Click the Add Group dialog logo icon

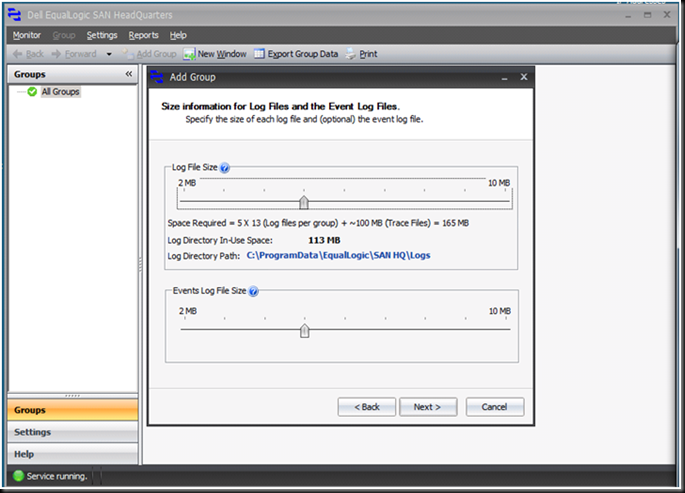[156, 77]
